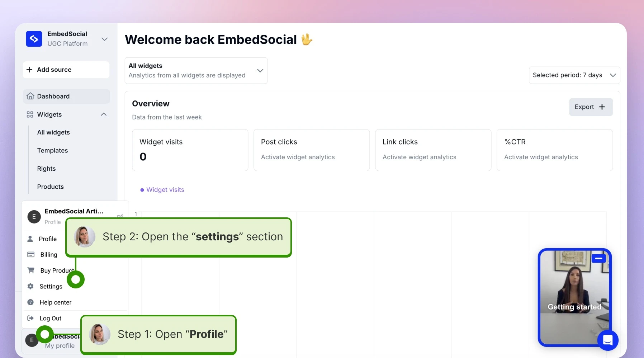The image size is (644, 358).
Task: Click the Dashboard home icon
Action: pos(30,96)
